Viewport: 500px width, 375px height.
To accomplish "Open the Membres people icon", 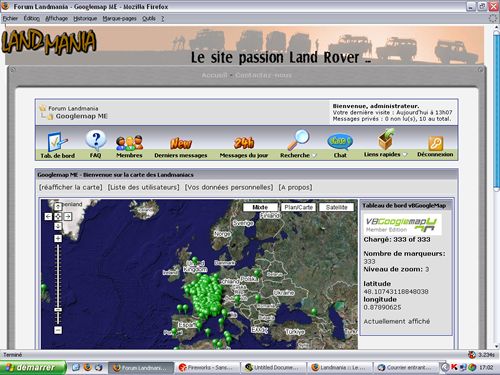I will [x=129, y=143].
